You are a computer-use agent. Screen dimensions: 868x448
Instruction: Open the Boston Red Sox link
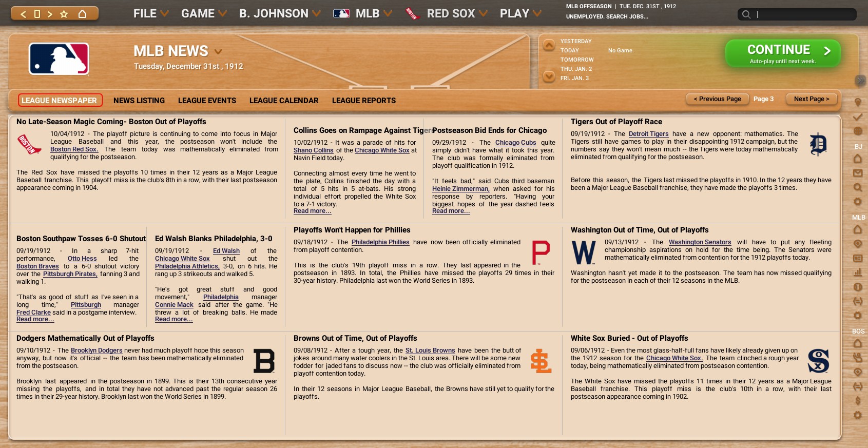pyautogui.click(x=74, y=149)
